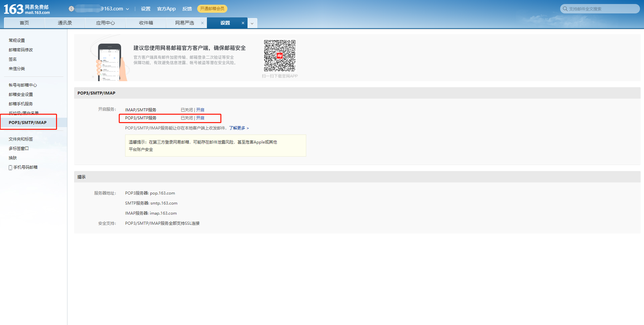Viewport: 644px width, 325px height.
Task: Click the search magnifier icon
Action: point(565,9)
